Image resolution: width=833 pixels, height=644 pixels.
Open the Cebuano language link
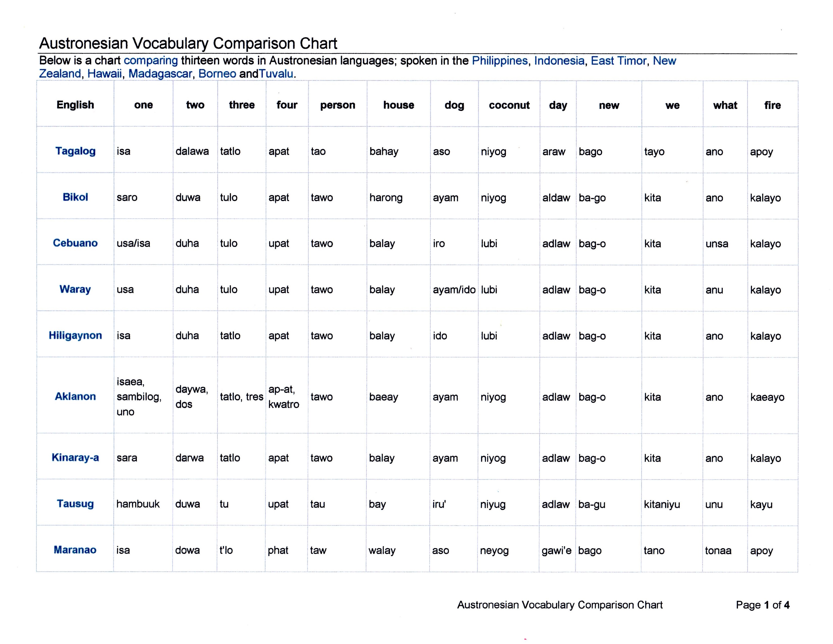(75, 243)
